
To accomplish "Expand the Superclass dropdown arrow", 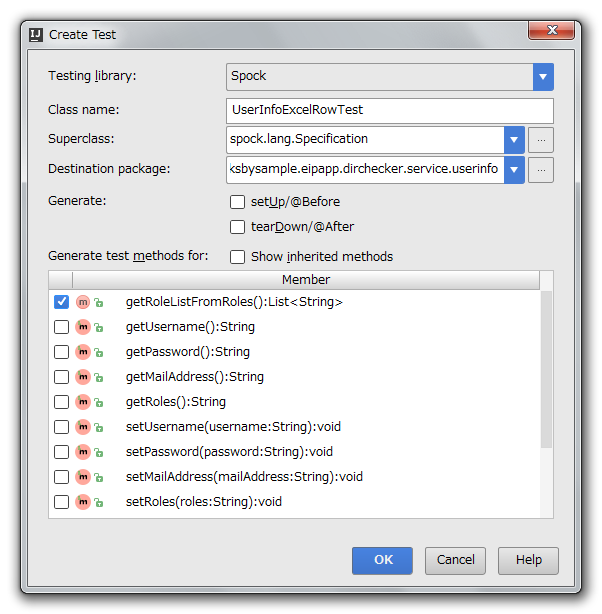I will pos(514,140).
